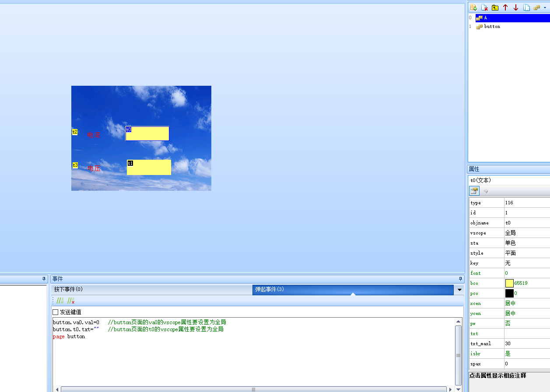Click the page blocks icon in the page toolbar
The image size is (550, 392).
pyautogui.click(x=537, y=7)
